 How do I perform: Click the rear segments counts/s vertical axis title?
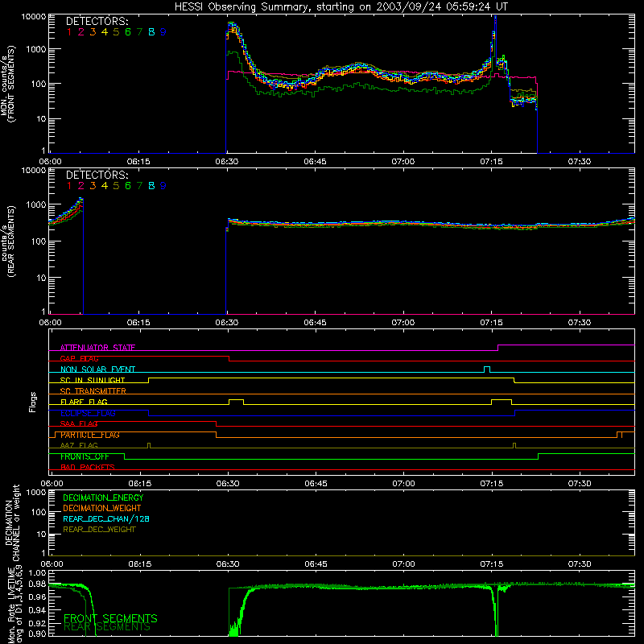click(8, 241)
